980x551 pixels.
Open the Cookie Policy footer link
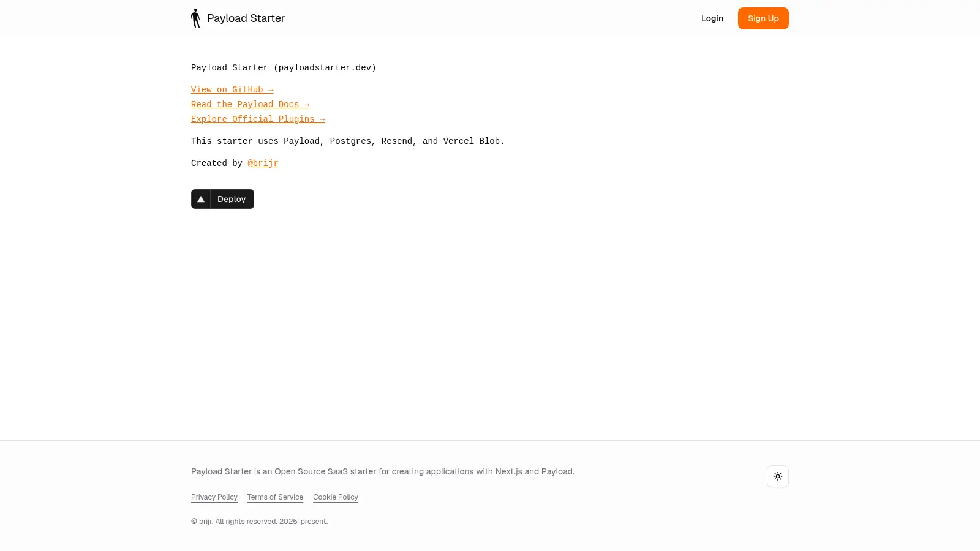pos(336,497)
